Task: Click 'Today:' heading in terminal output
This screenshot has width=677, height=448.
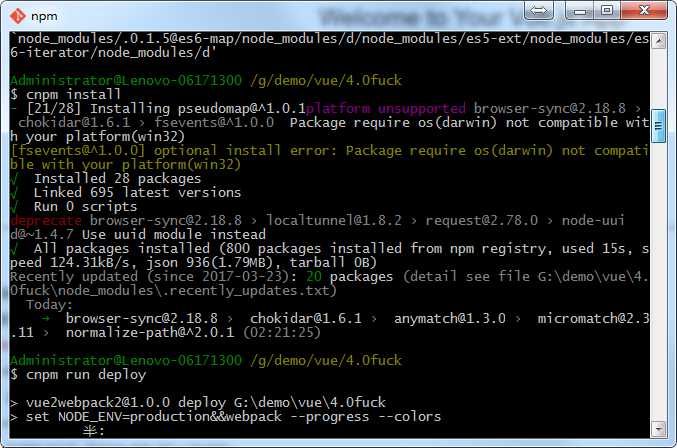Action: pyautogui.click(x=49, y=304)
